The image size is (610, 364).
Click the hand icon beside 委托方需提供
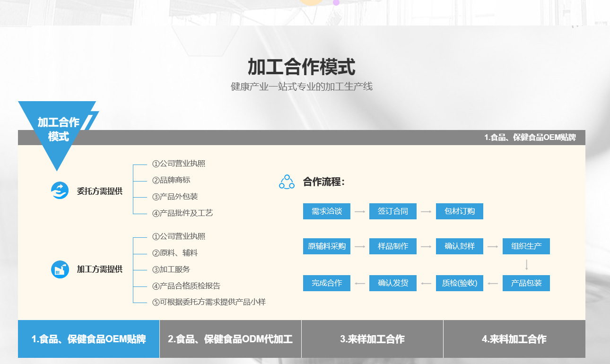click(x=60, y=191)
